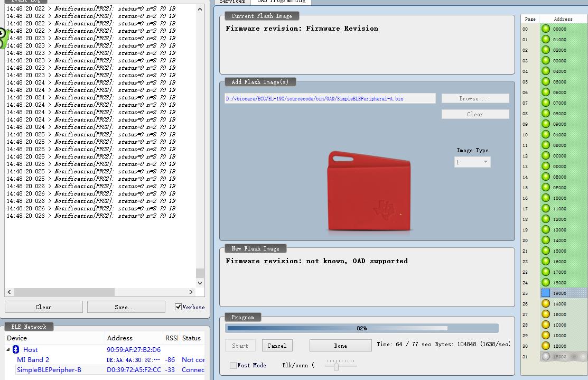Click the Browse ... button
This screenshot has height=380, width=588.
click(475, 98)
